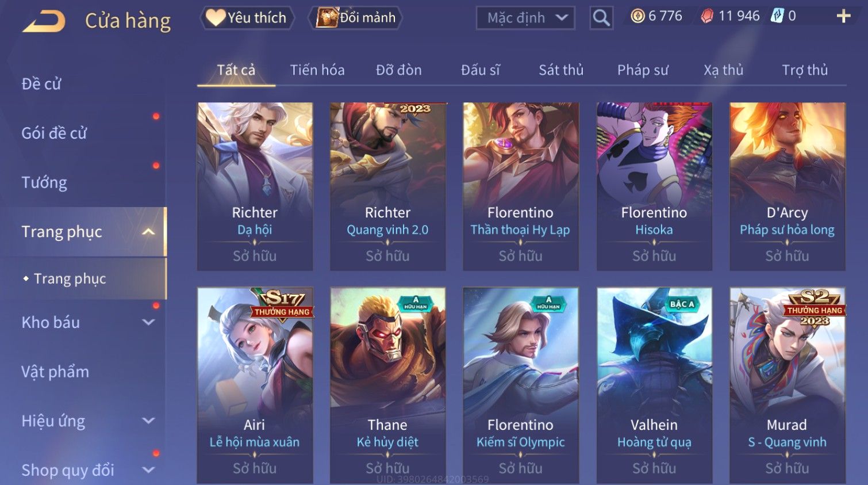This screenshot has height=485, width=868.
Task: Select the Florentino Hisoka skin card
Action: (x=654, y=186)
